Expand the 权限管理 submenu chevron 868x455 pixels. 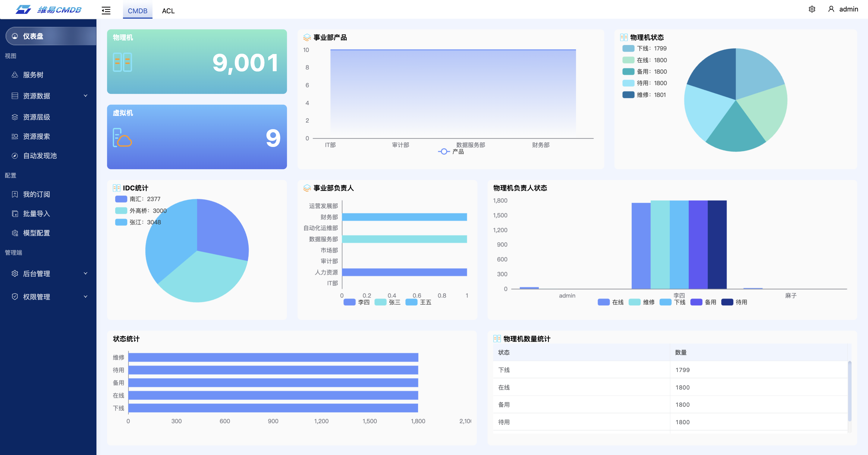(x=86, y=297)
